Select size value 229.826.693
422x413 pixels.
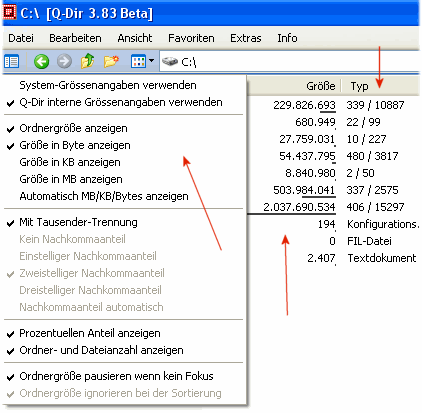pos(304,105)
